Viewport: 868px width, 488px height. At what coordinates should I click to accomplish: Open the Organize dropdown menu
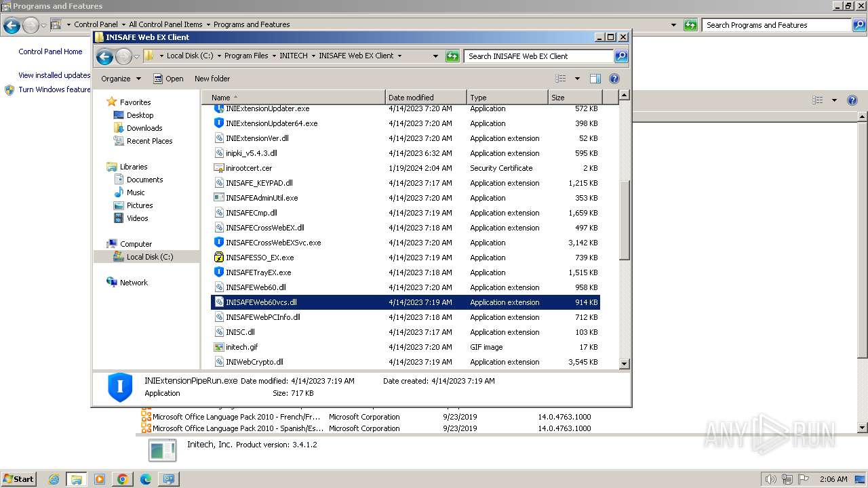pyautogui.click(x=121, y=79)
